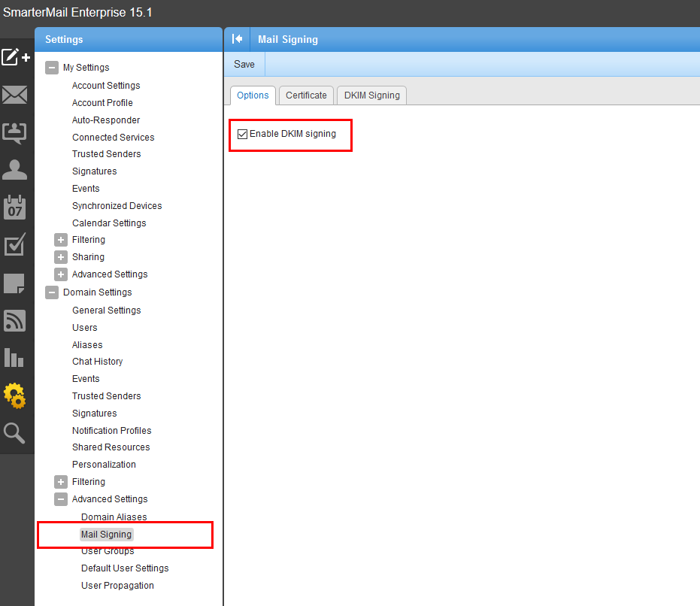Open Domain Aliases
The width and height of the screenshot is (700, 606).
[x=114, y=517]
